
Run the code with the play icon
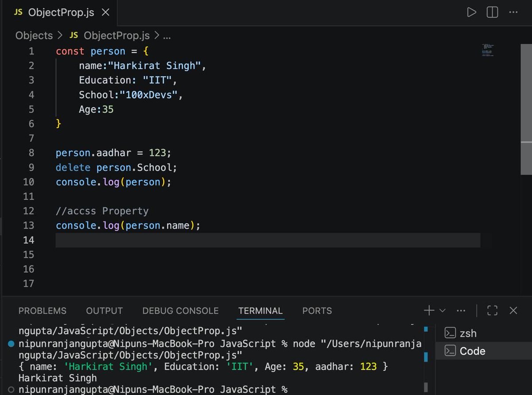tap(472, 12)
